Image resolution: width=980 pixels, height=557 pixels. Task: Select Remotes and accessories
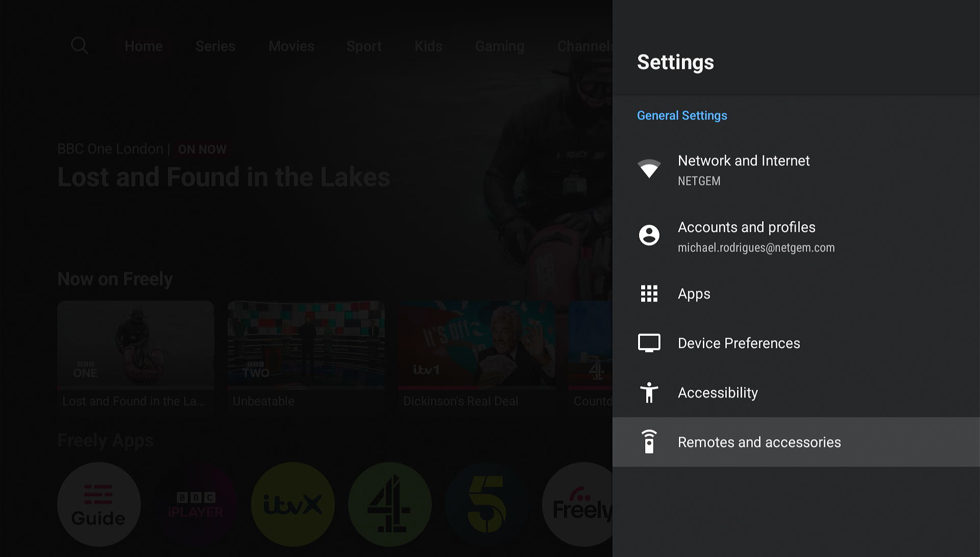[796, 442]
